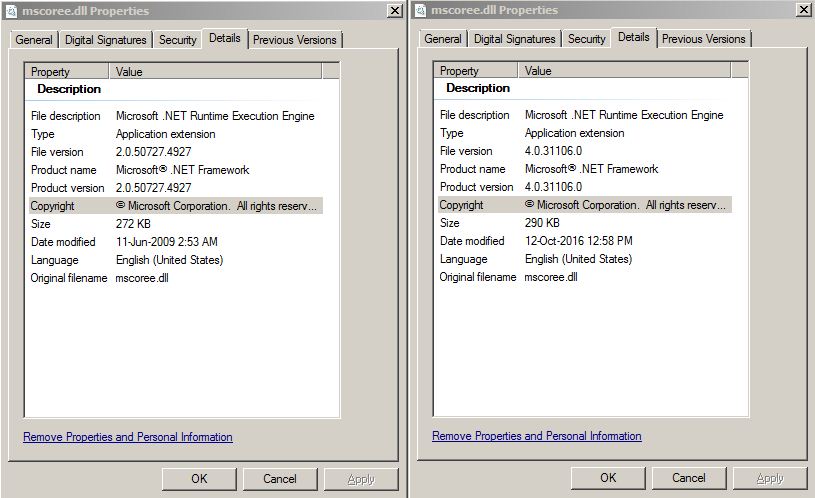Select Original filename mscoree.dll in left window
The width and height of the screenshot is (815, 498).
[142, 278]
